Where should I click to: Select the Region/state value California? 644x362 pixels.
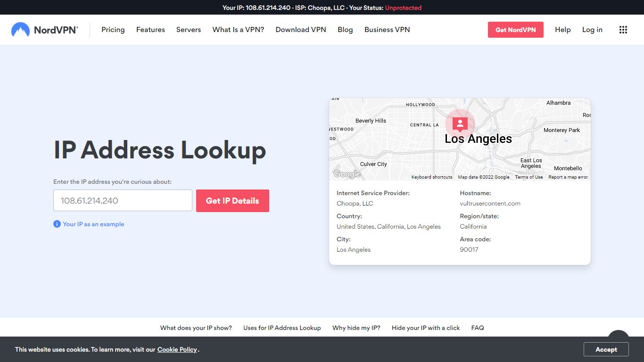click(x=473, y=227)
